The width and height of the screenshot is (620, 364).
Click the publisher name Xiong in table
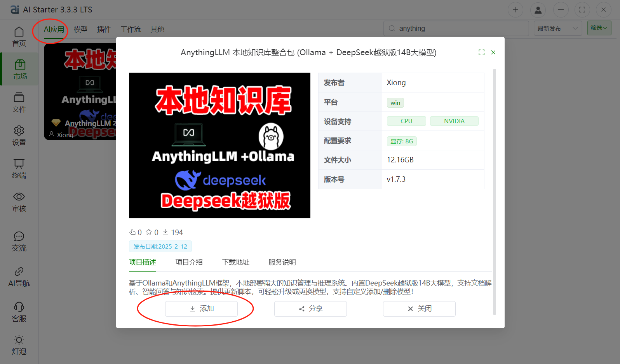(396, 83)
